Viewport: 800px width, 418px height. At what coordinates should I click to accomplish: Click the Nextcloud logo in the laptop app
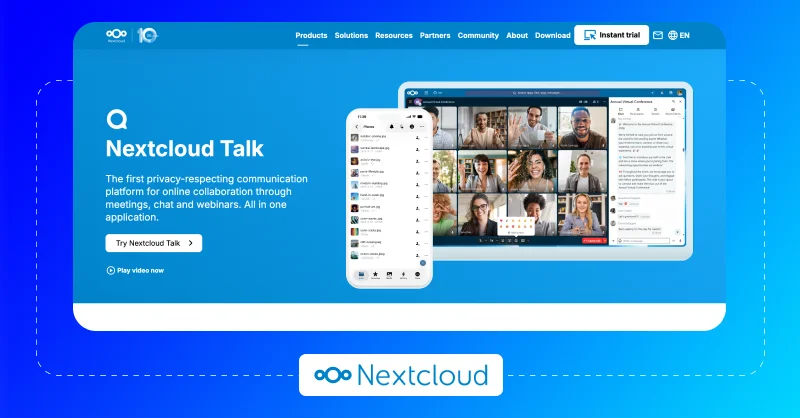(x=412, y=93)
